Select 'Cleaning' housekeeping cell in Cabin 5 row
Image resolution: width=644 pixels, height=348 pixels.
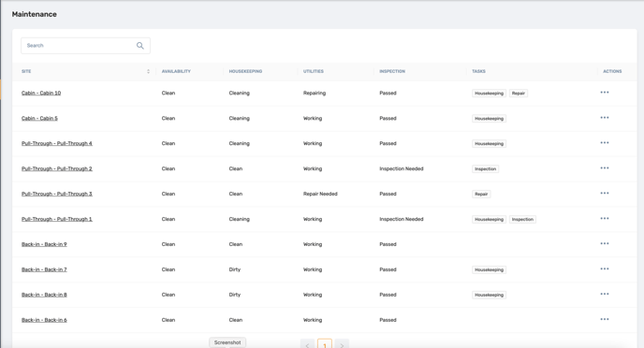pos(240,118)
